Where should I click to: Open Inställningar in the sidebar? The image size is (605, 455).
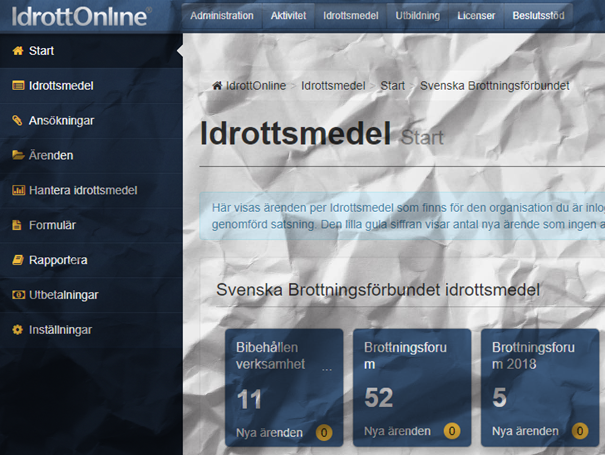(91, 330)
